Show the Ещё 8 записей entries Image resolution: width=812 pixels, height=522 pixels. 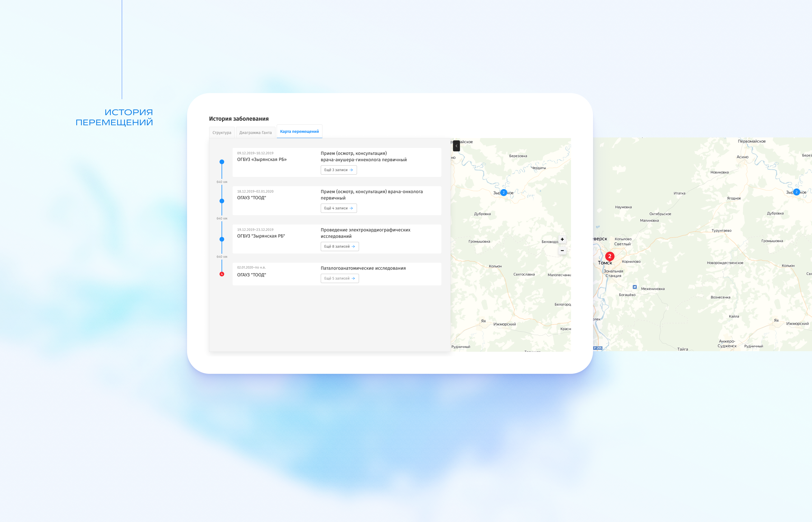point(340,246)
